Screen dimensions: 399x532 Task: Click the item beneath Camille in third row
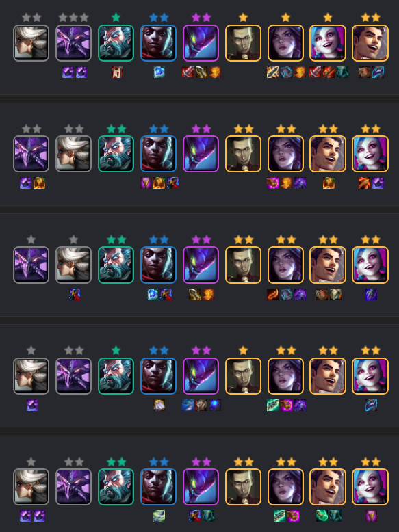pos(75,294)
